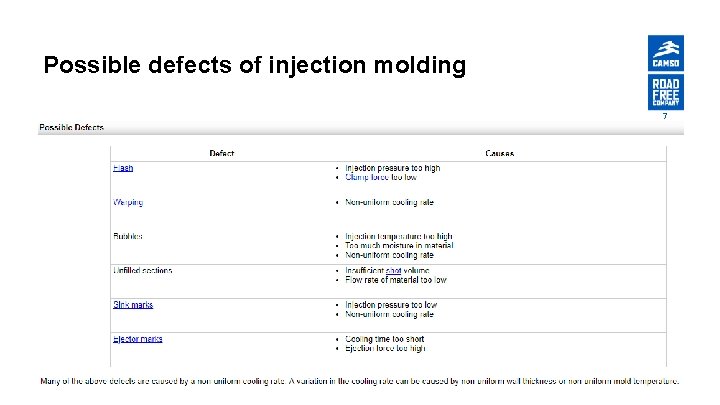The image size is (720, 405).
Task: Click the Flow rate of material too low bullet
Action: [x=396, y=280]
